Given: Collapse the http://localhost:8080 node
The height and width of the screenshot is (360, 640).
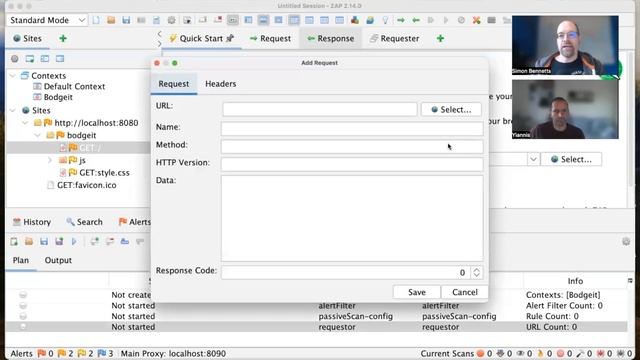Looking at the screenshot, I should 25,123.
